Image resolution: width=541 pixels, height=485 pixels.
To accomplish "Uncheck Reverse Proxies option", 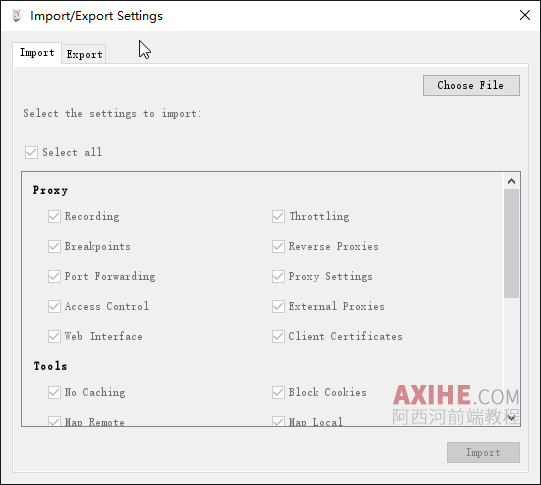I will (x=278, y=246).
